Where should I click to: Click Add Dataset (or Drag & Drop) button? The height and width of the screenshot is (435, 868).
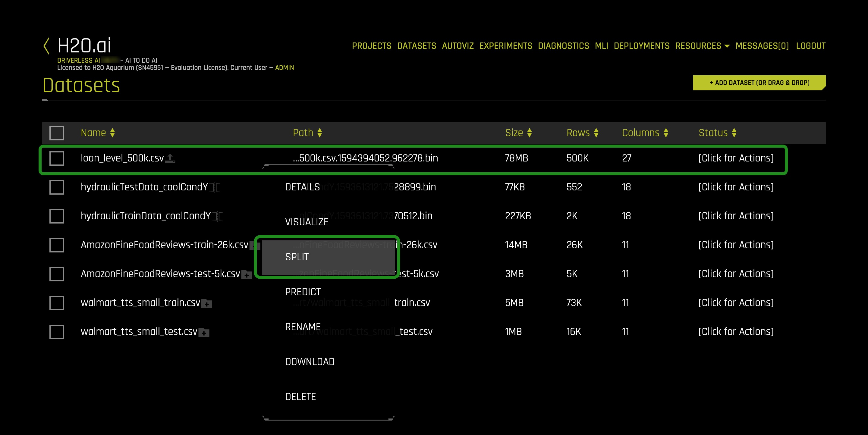pyautogui.click(x=759, y=83)
